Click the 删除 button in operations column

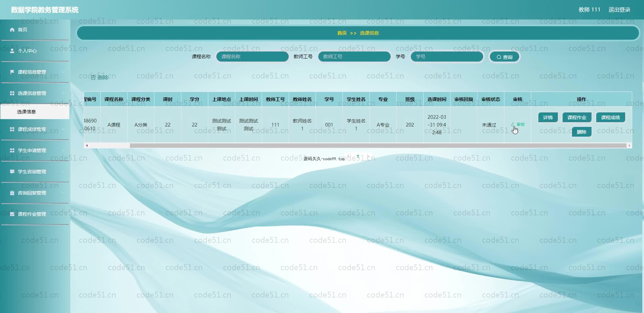click(581, 132)
